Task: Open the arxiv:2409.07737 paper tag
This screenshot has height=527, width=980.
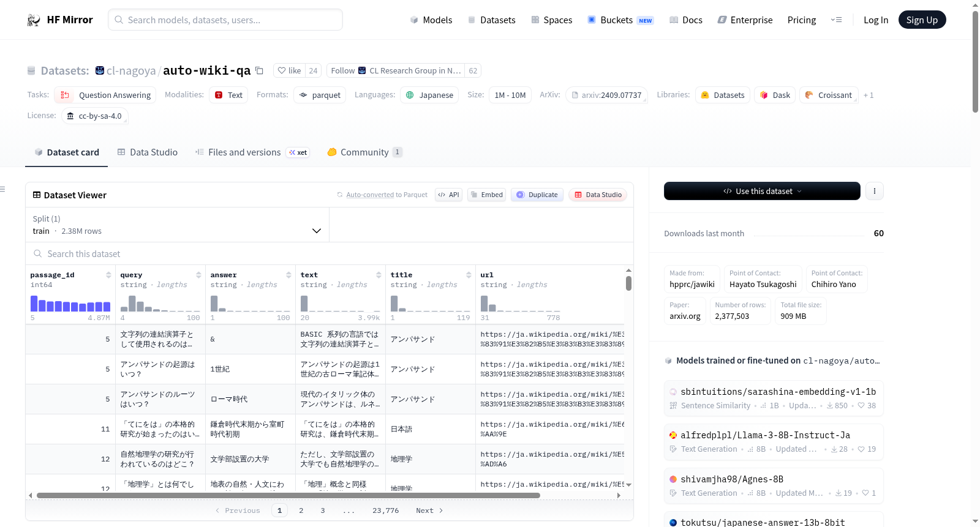Action: 606,95
